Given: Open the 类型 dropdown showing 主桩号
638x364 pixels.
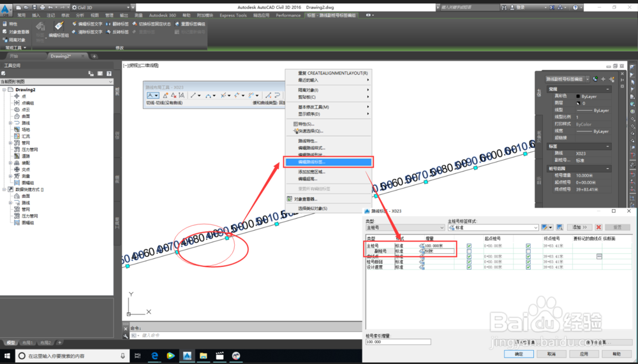Looking at the screenshot, I should 405,228.
